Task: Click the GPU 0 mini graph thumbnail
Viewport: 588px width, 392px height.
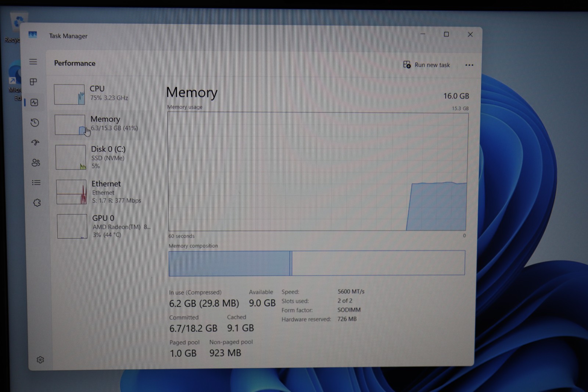Action: [72, 227]
